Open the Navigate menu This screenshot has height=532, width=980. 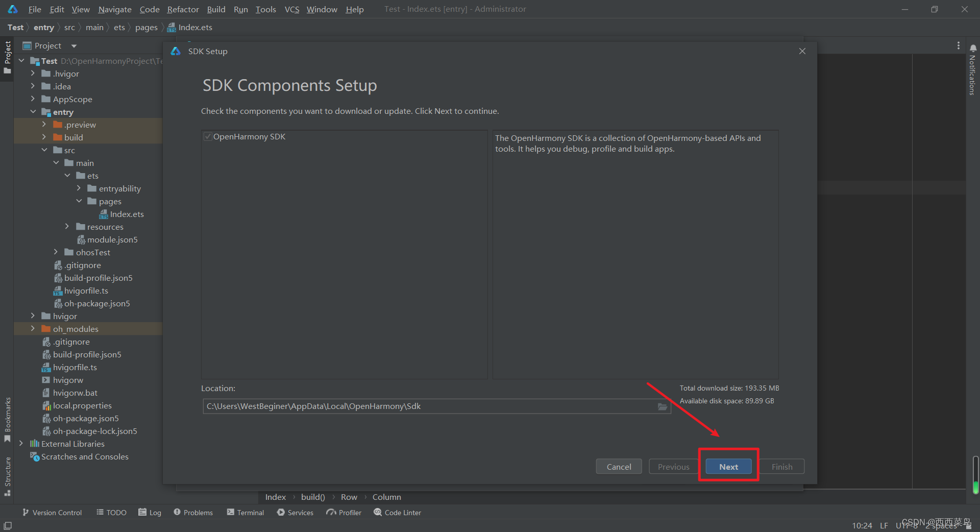[115, 9]
